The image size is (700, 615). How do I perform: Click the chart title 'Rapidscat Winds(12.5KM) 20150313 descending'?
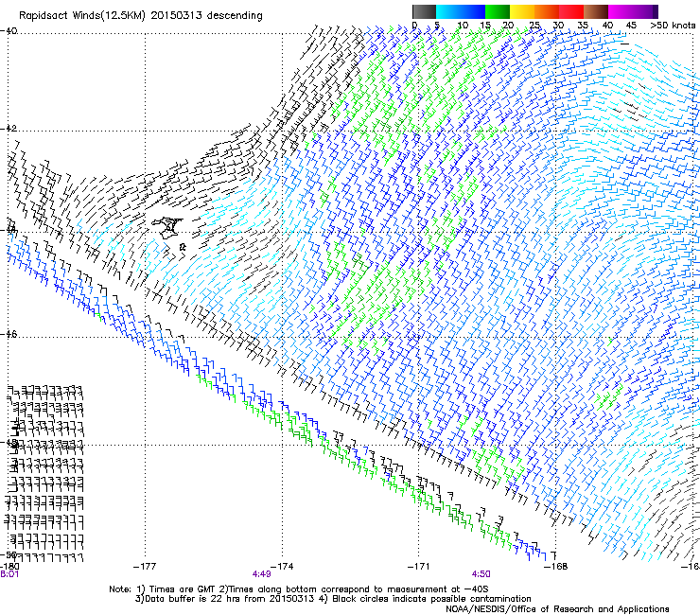[x=141, y=16]
